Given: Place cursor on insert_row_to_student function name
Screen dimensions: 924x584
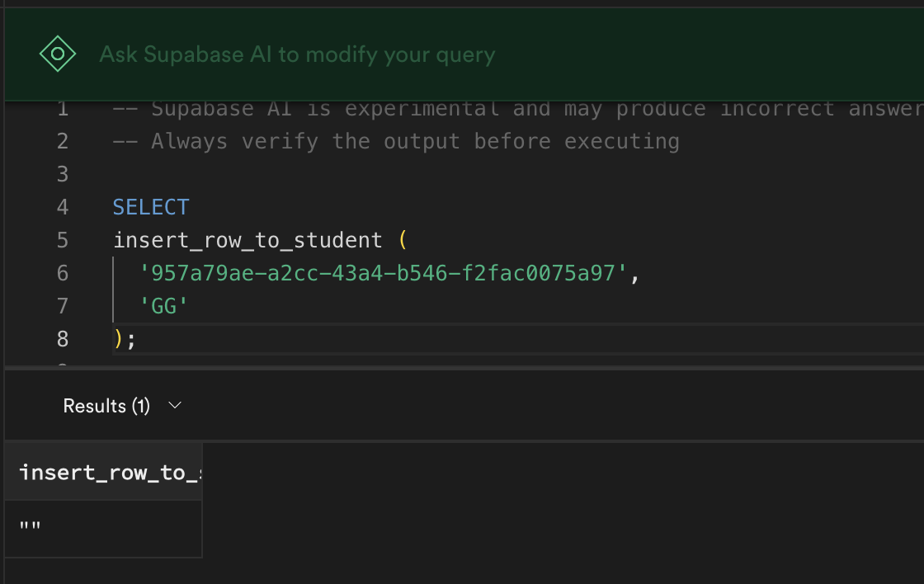Looking at the screenshot, I should coord(247,240).
